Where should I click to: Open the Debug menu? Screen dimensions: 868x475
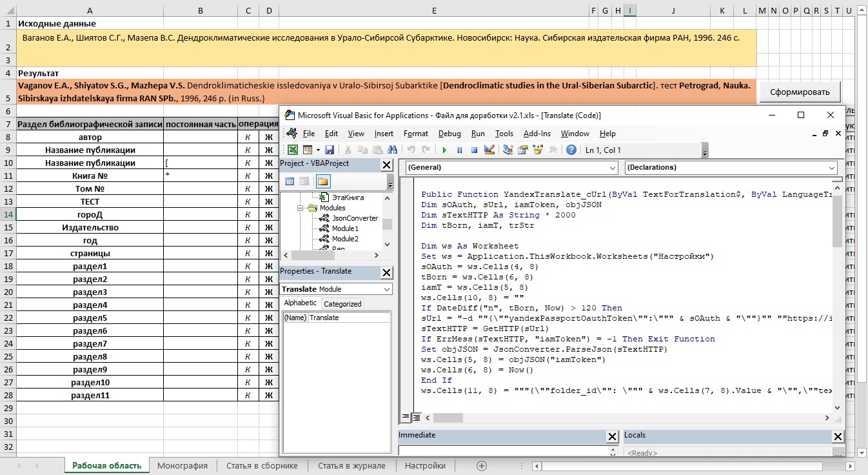click(x=449, y=134)
